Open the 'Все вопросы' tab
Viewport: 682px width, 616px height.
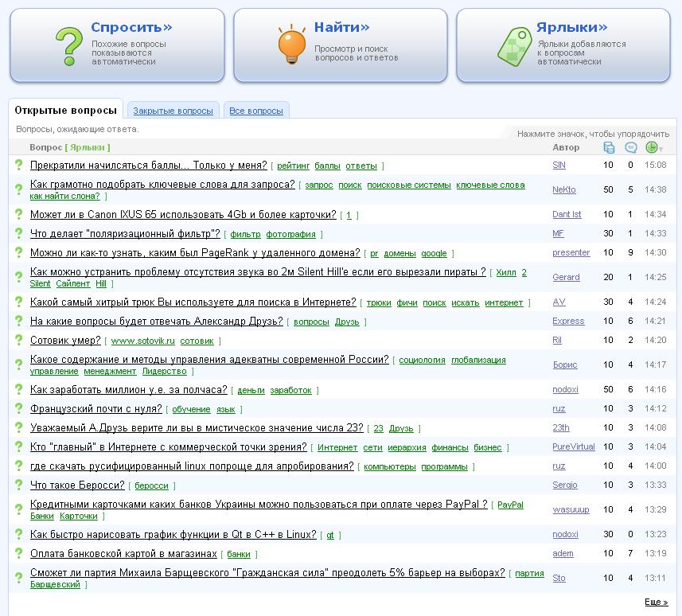pos(255,111)
